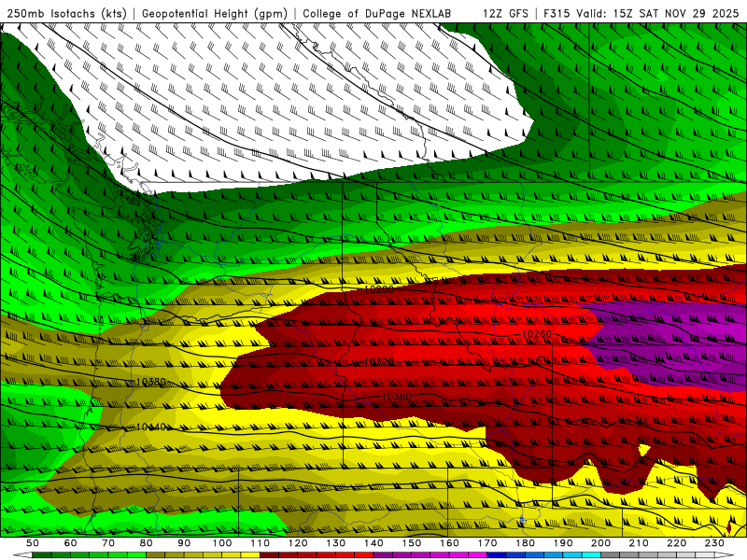Viewport: 747px width, 560px height.
Task: Click the 230 value on color scale
Action: coord(714,543)
